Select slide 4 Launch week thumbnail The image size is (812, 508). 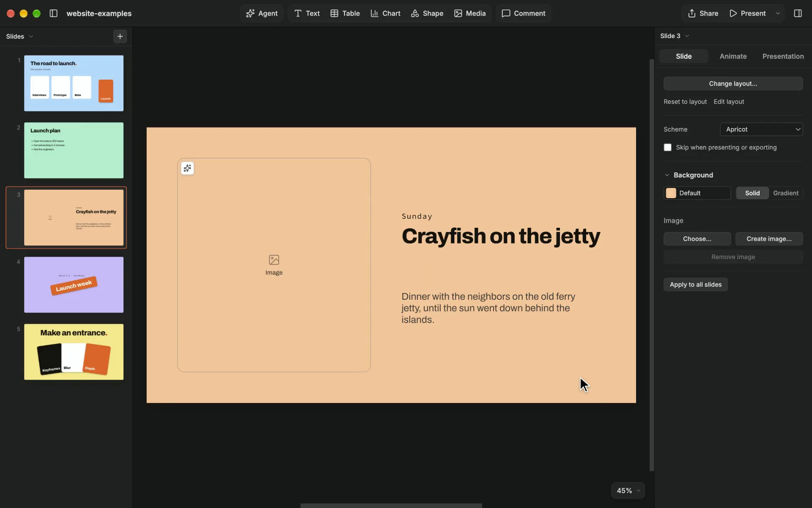pos(74,285)
